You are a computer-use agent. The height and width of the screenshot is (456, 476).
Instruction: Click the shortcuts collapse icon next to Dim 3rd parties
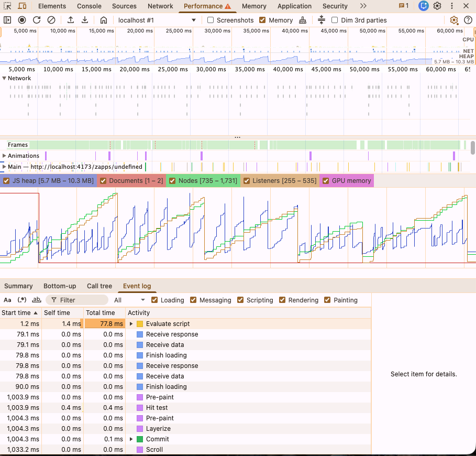tap(322, 20)
